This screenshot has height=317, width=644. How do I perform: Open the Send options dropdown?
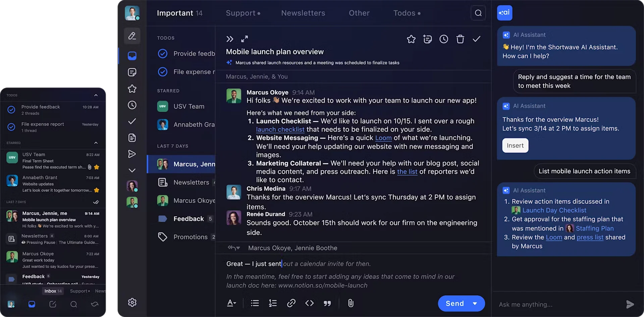click(x=475, y=303)
